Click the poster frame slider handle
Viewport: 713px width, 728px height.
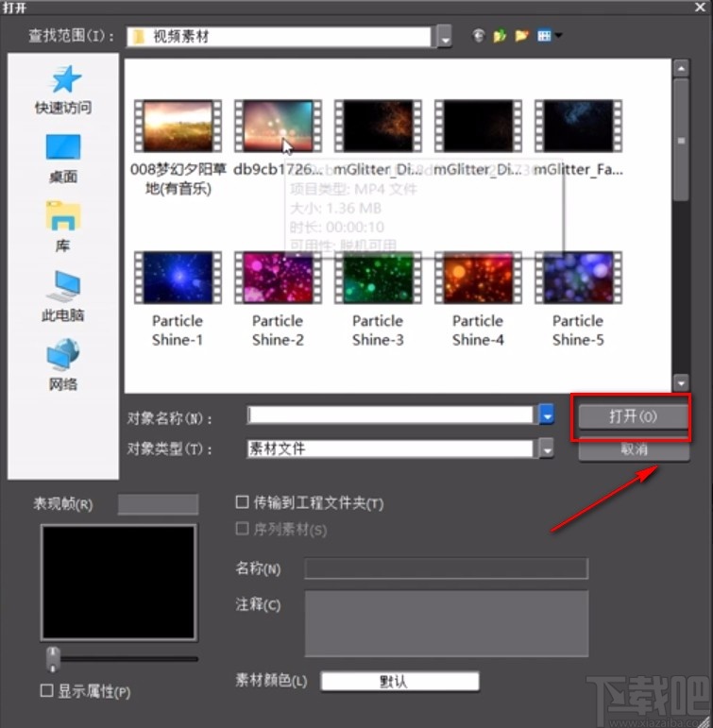click(x=53, y=659)
